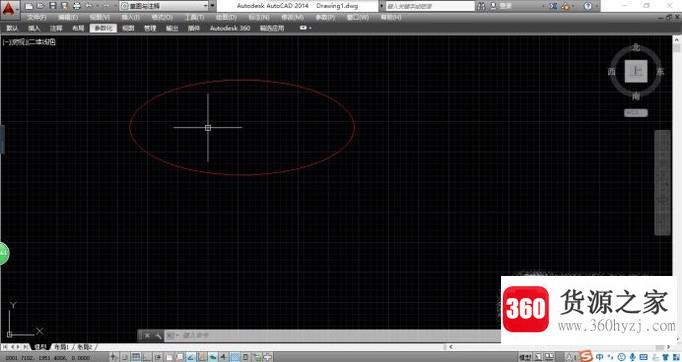
Task: Switch to the 默认 ribbon tab
Action: pyautogui.click(x=12, y=28)
